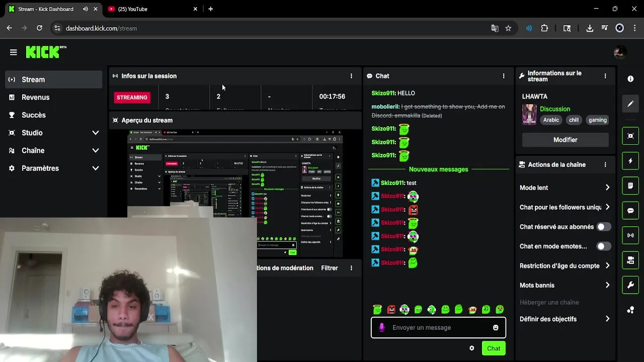
Task: Click the browser address bar URL
Action: (101, 28)
